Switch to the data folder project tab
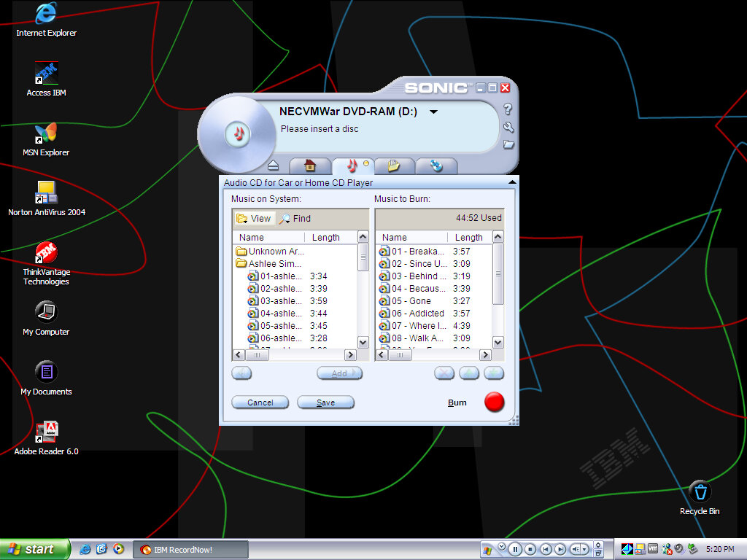747x560 pixels. click(x=394, y=166)
